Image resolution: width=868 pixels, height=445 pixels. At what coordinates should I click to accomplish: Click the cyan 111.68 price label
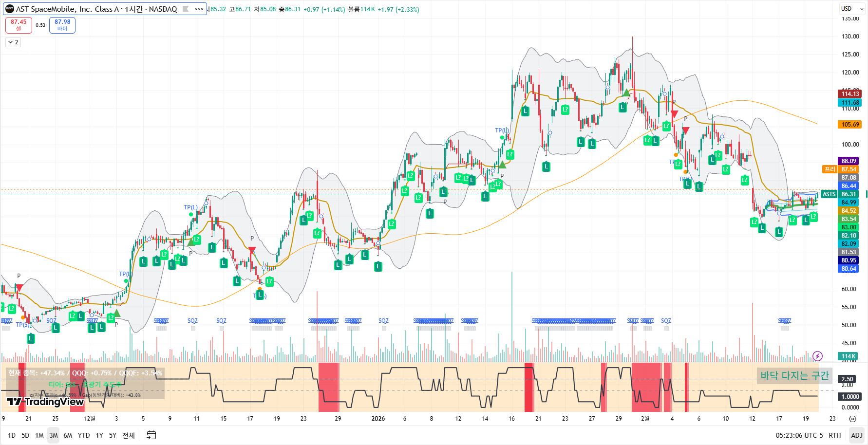pos(850,103)
